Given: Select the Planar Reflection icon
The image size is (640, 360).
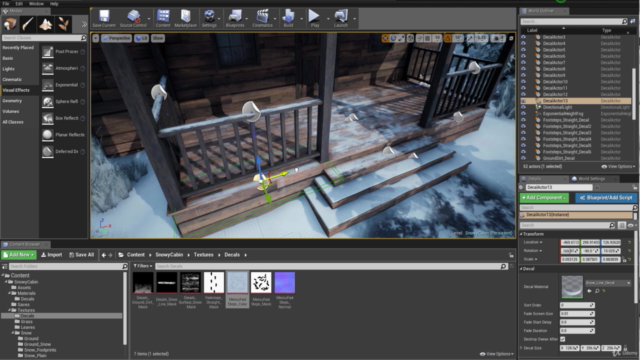Looking at the screenshot, I should click(48, 135).
